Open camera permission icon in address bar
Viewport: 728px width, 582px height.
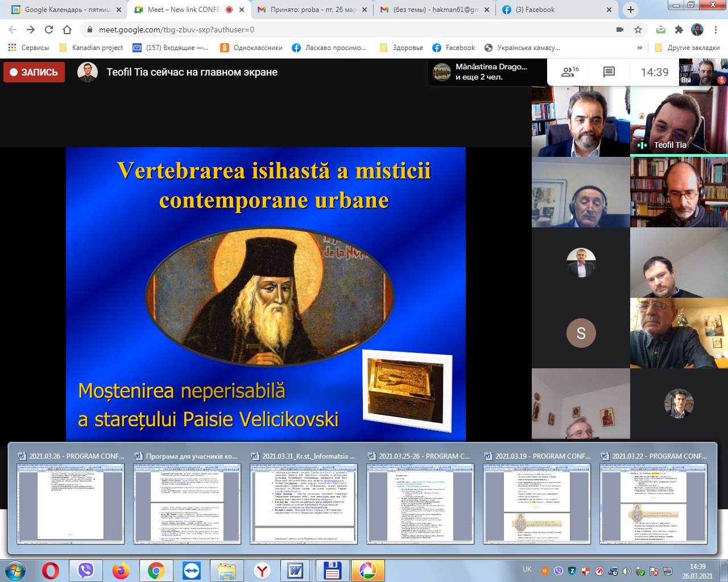(x=620, y=30)
